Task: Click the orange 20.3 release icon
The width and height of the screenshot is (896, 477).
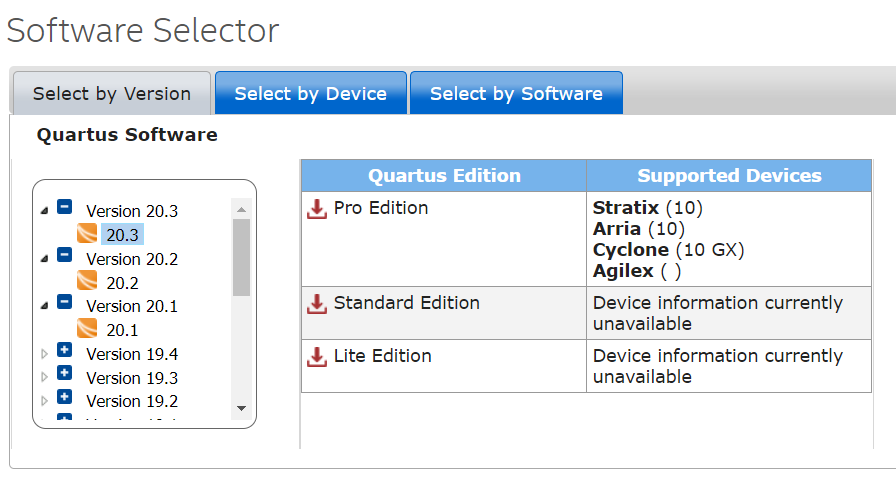Action: pos(87,235)
